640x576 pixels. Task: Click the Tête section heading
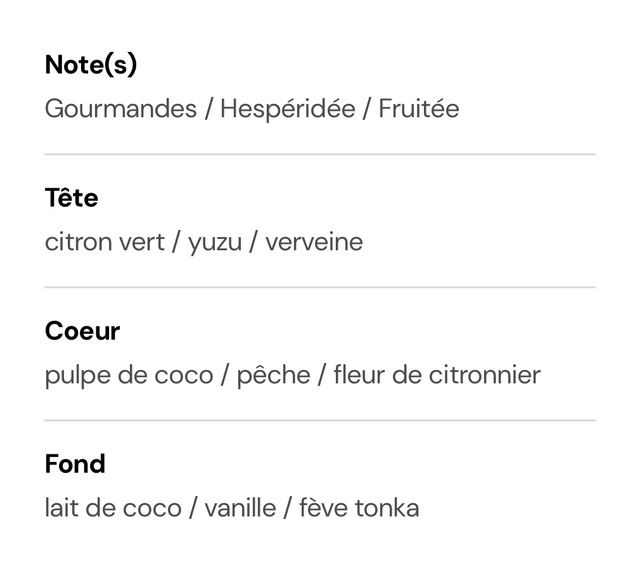[x=71, y=198]
